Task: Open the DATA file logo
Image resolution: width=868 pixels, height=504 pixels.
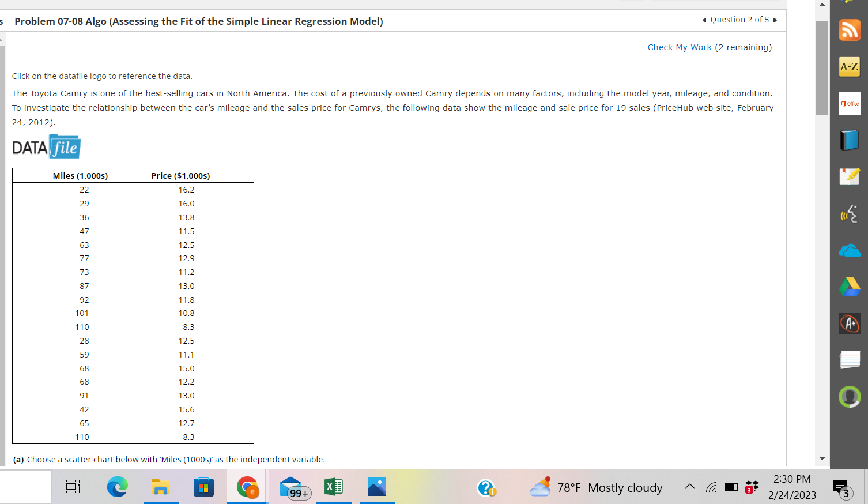Action: coord(47,147)
